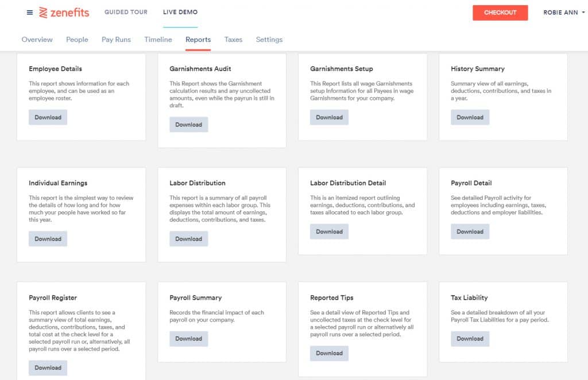Viewport: 588px width, 380px height.
Task: Select the Live Demo menu item
Action: (x=179, y=12)
